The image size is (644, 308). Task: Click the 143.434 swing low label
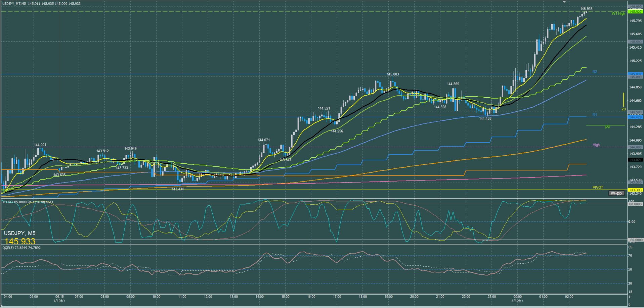pyautogui.click(x=178, y=189)
